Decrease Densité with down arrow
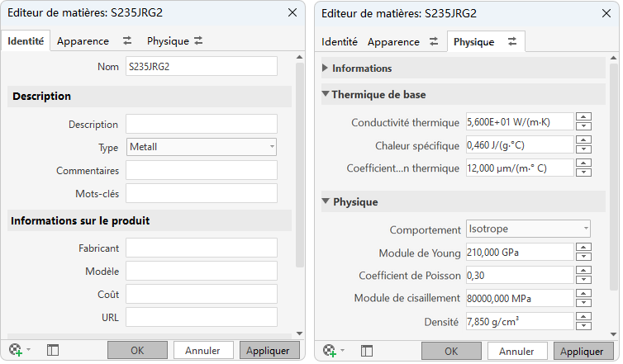This screenshot has height=364, width=623. [x=583, y=325]
